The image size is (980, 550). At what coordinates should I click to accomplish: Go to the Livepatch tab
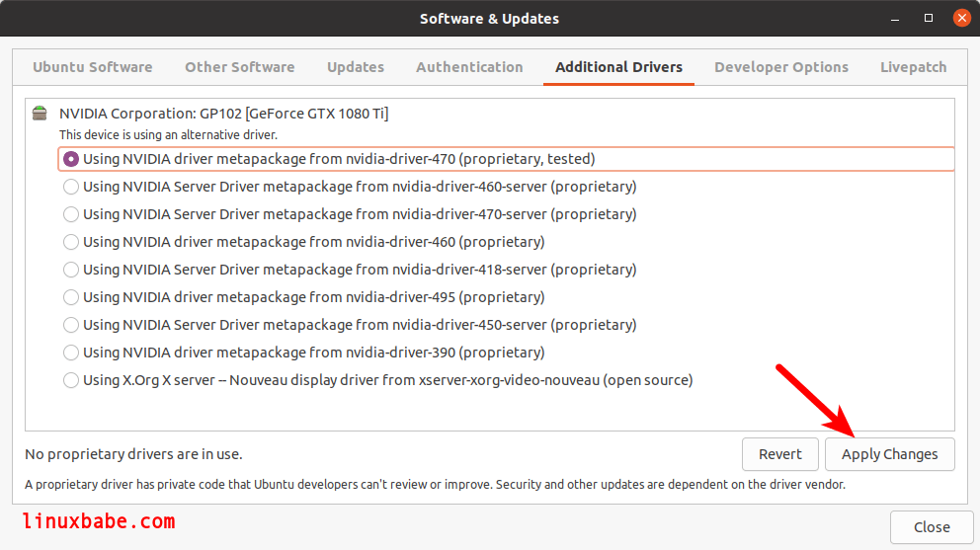[x=913, y=67]
